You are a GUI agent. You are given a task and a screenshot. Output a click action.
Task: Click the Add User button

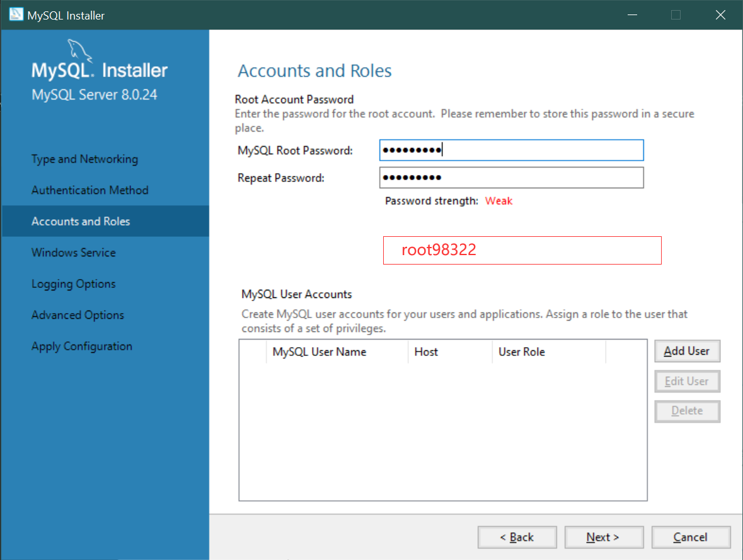[687, 351]
